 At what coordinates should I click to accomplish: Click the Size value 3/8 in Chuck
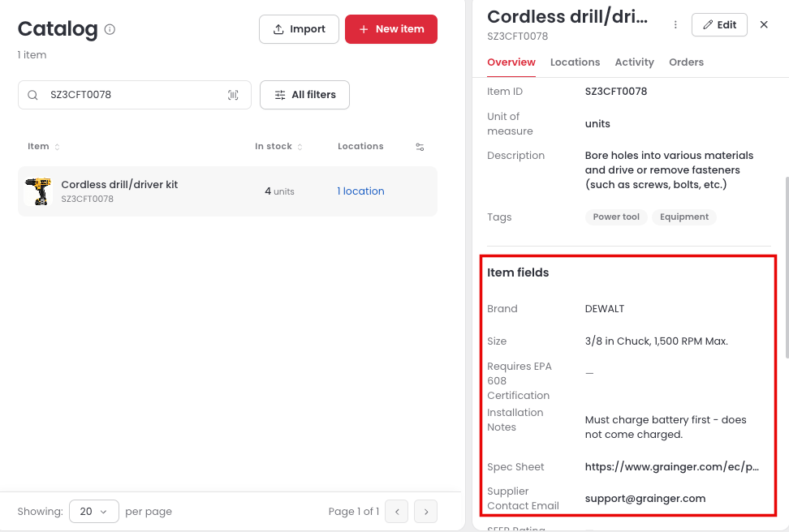point(656,341)
